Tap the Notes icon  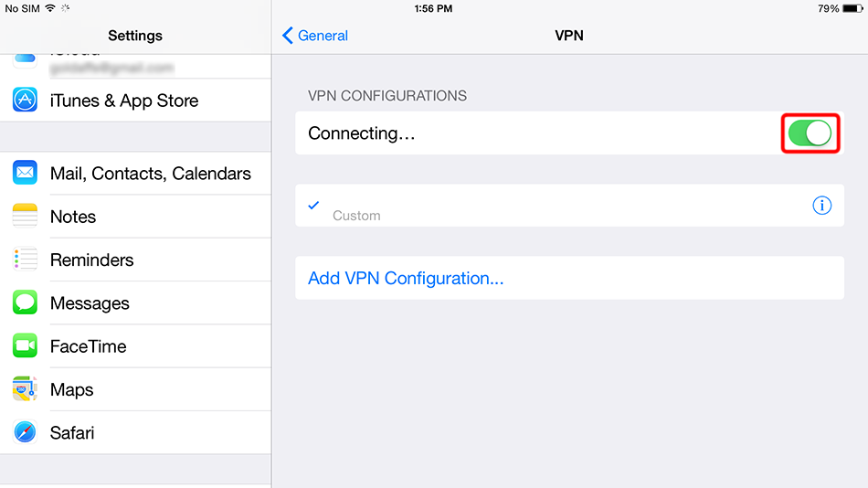tap(26, 217)
